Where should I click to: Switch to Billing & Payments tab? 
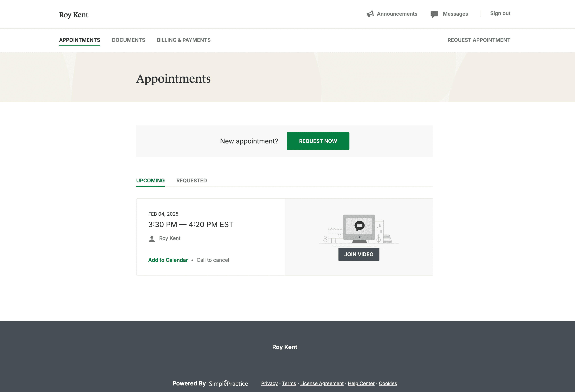[184, 40]
